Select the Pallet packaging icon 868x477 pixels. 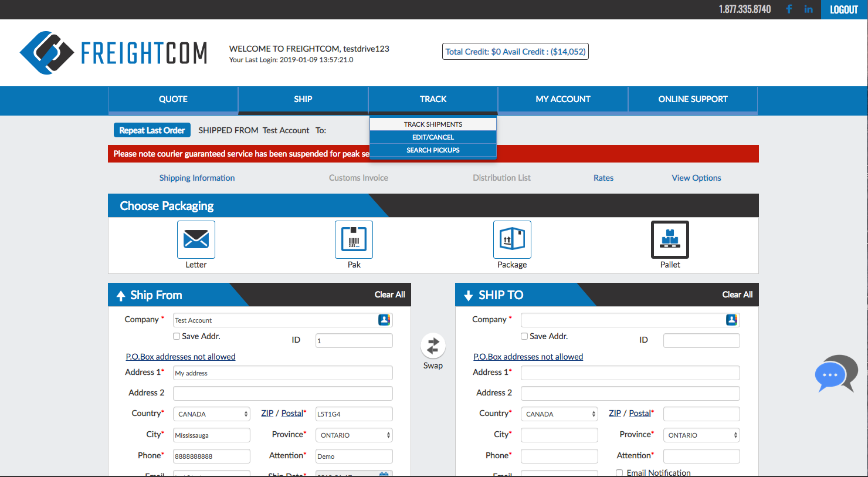[x=670, y=239]
